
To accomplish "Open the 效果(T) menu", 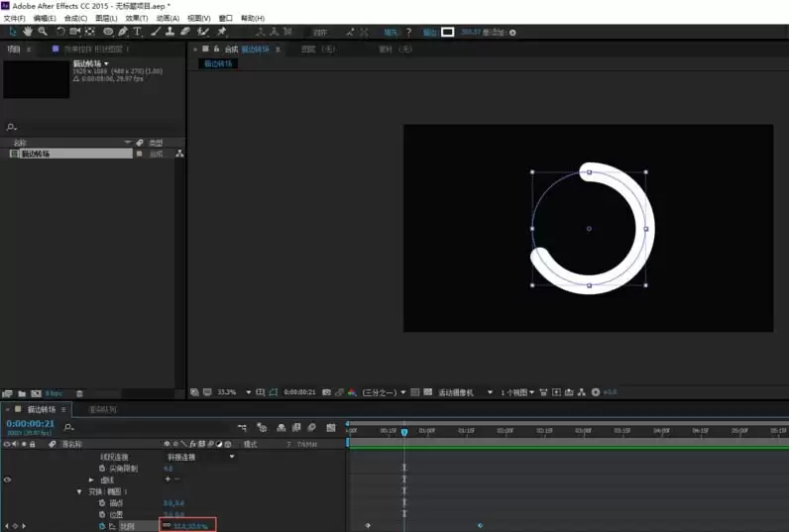I will [137, 18].
